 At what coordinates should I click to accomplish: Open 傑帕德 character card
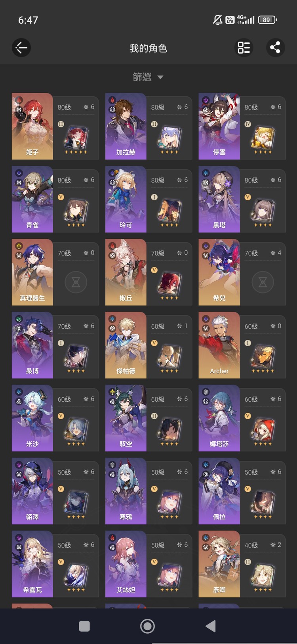[x=148, y=345]
